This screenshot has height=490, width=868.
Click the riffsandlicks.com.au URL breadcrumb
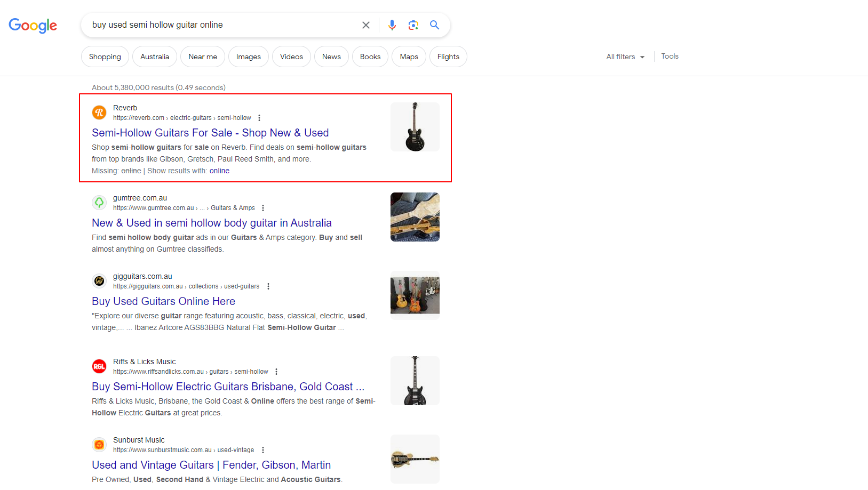[x=190, y=372]
